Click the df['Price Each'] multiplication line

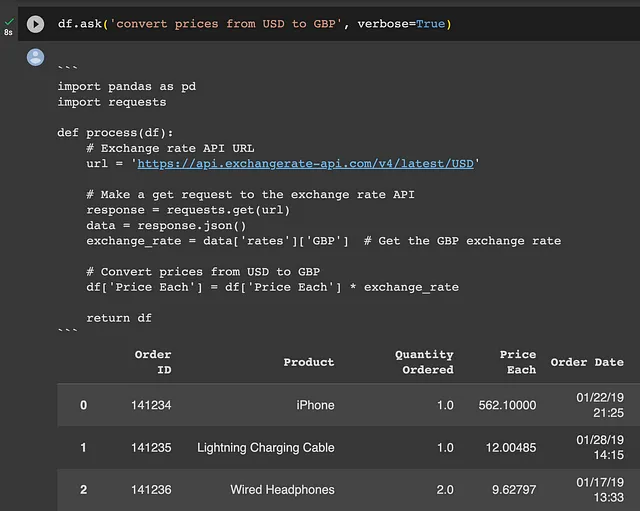(272, 287)
